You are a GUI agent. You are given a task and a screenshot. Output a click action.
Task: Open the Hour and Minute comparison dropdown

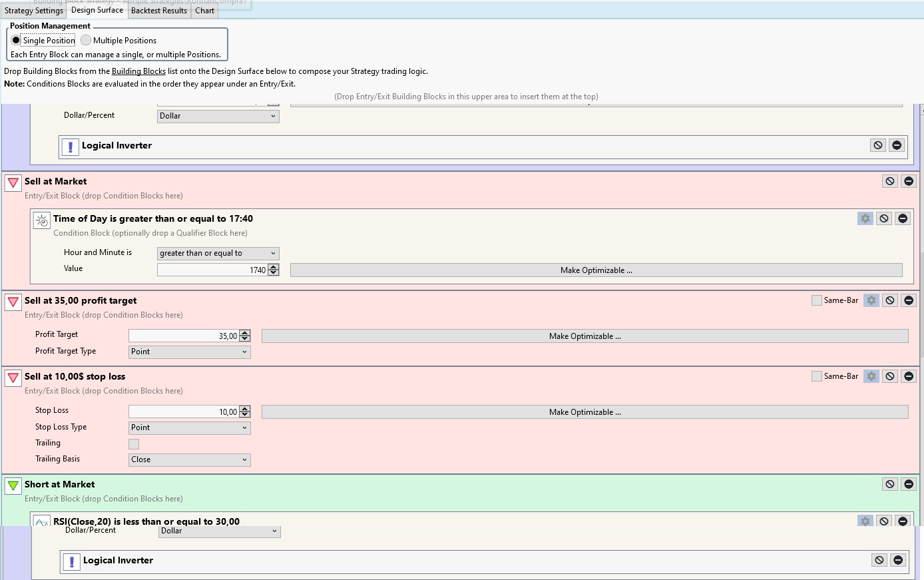click(218, 254)
